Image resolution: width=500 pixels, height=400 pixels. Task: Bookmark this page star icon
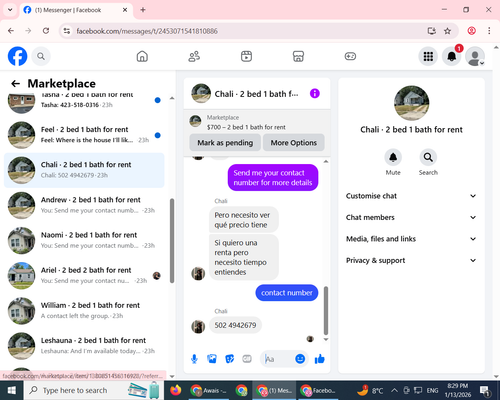pos(447,31)
